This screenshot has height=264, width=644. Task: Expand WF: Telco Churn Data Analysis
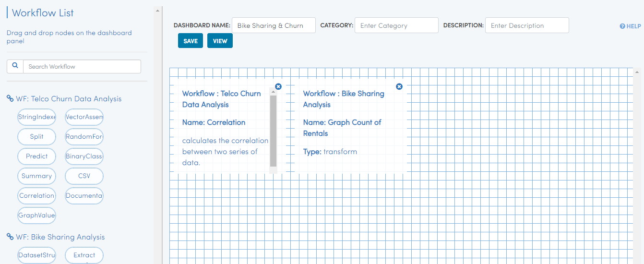pos(69,99)
